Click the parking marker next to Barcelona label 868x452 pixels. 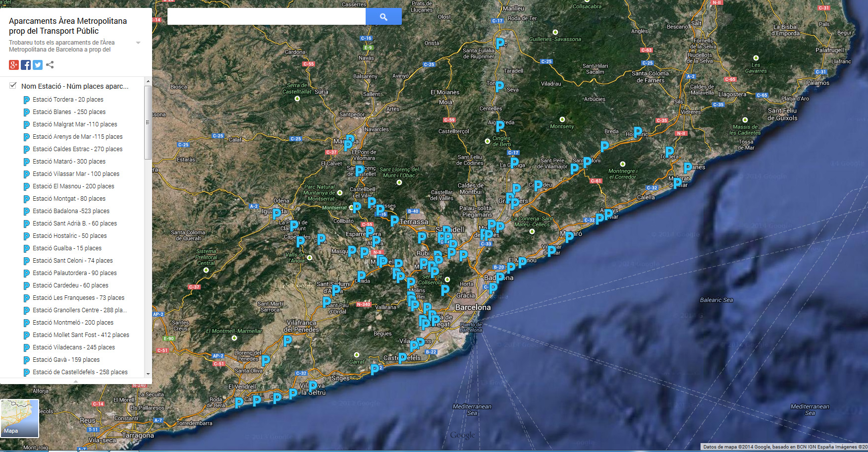(x=492, y=288)
